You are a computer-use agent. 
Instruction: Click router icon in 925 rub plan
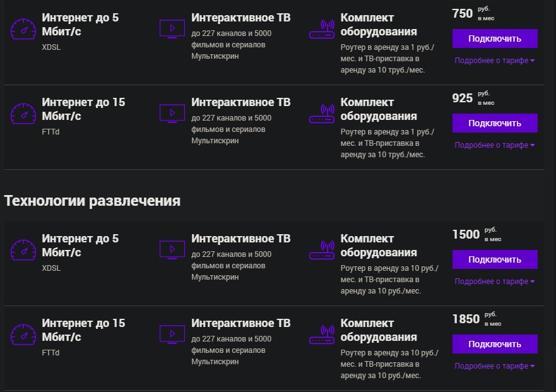tap(322, 114)
